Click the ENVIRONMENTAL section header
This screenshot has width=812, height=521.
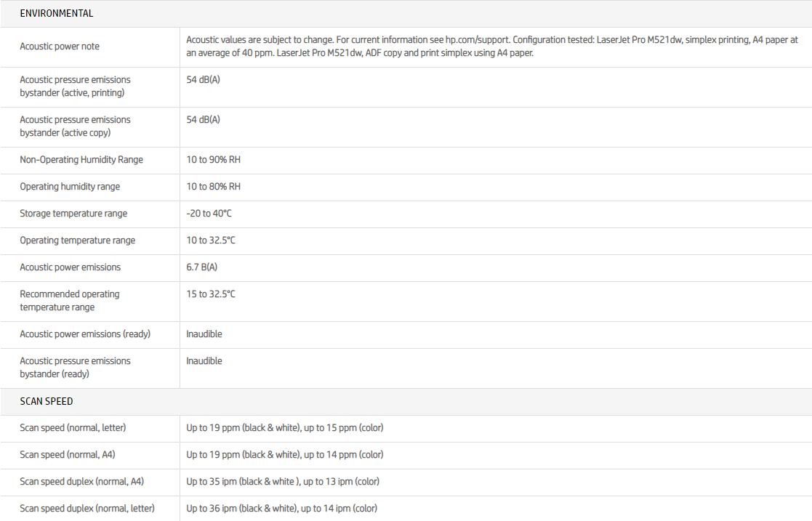[57, 14]
